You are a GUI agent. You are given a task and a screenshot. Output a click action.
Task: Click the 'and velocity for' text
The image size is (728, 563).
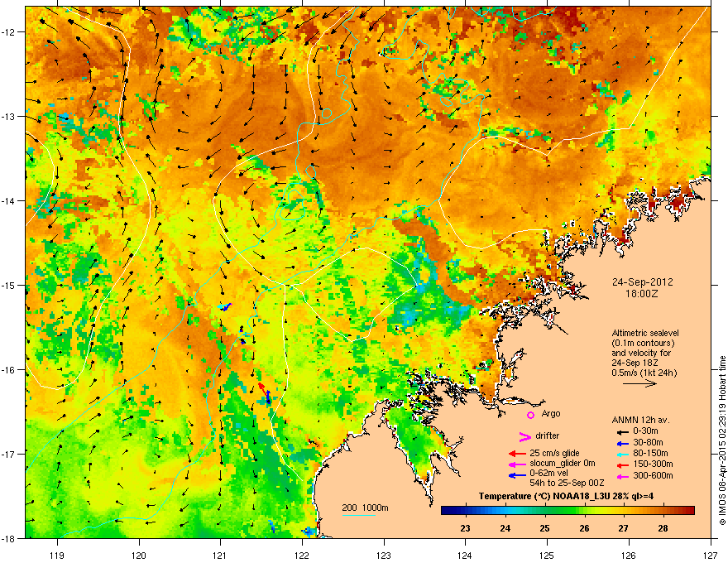(x=641, y=353)
